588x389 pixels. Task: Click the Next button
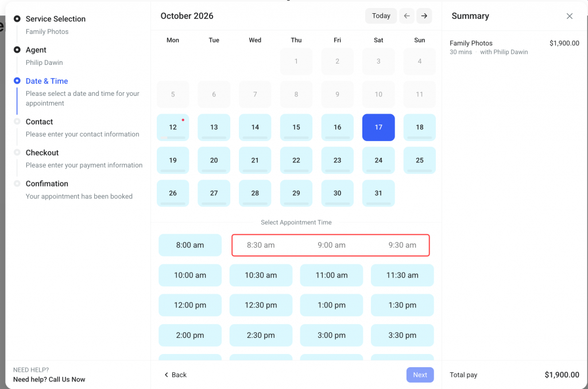point(420,375)
